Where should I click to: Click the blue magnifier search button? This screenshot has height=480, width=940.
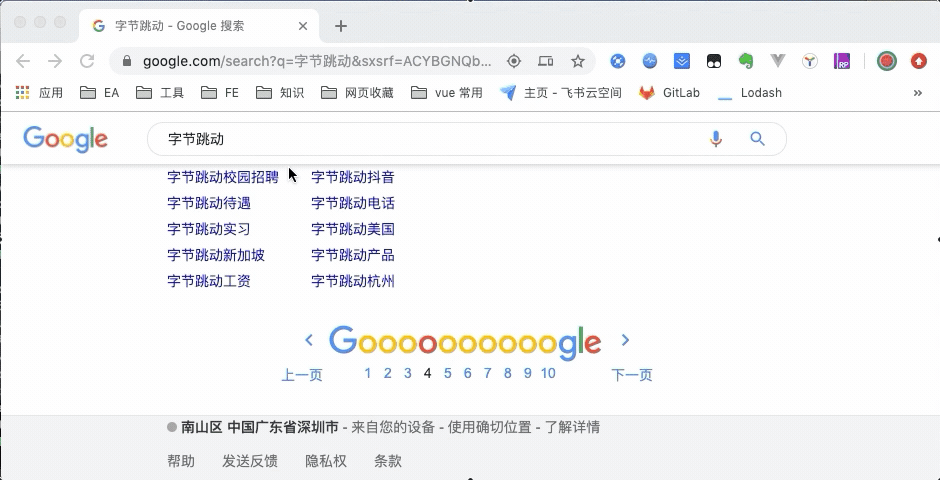pos(758,139)
